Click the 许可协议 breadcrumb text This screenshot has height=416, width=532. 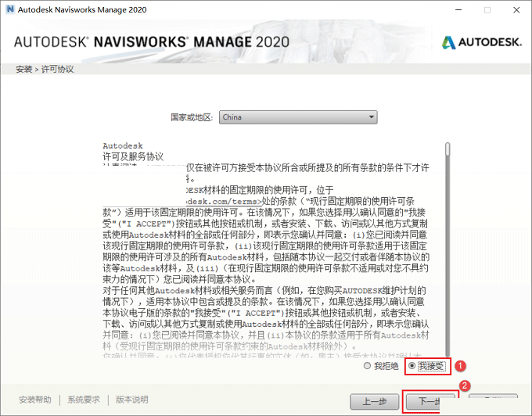point(57,70)
